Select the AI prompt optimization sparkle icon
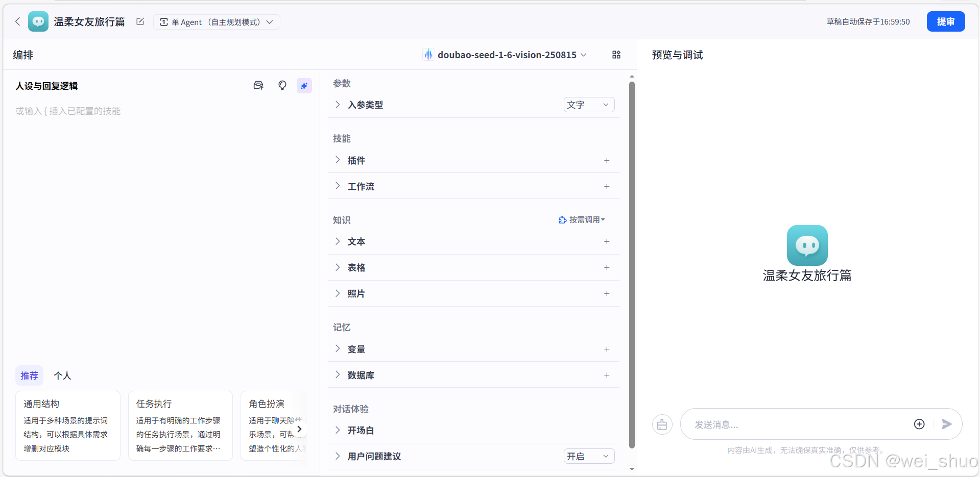 pos(304,85)
